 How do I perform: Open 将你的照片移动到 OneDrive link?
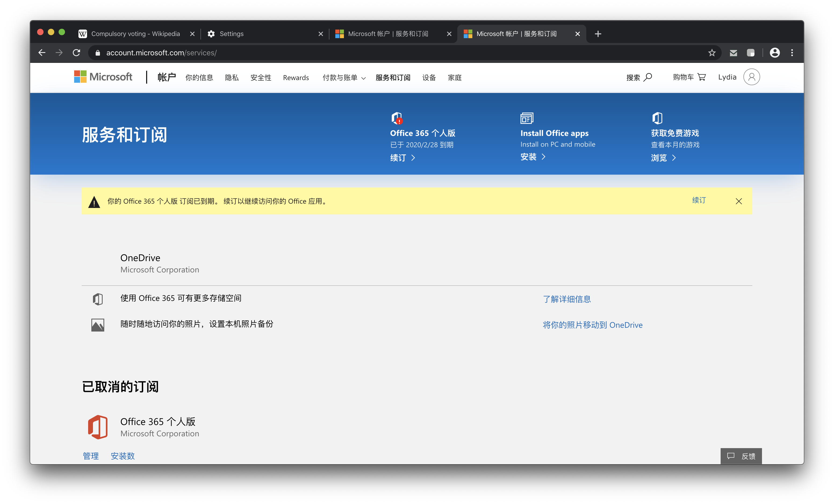coord(592,325)
